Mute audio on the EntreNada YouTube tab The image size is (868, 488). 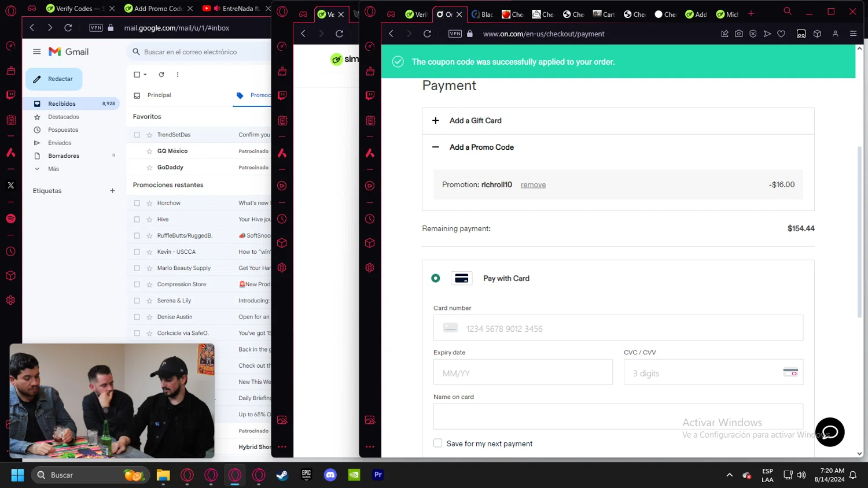tap(217, 9)
